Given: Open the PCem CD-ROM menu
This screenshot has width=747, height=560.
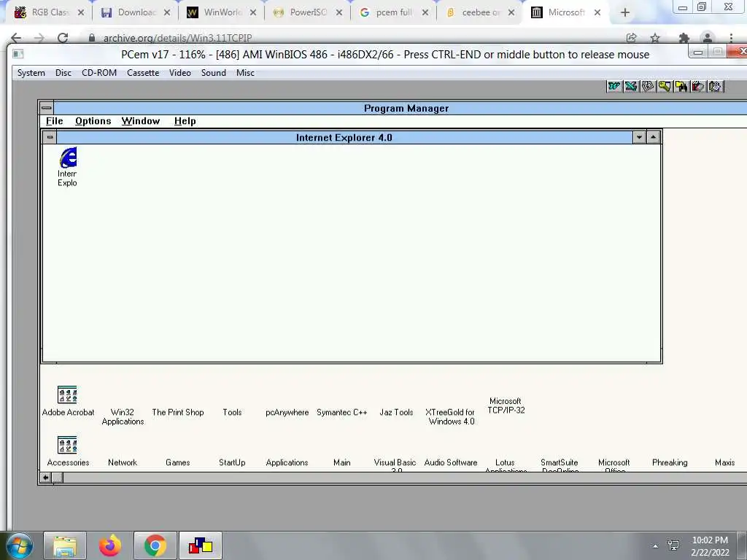Looking at the screenshot, I should tap(99, 73).
